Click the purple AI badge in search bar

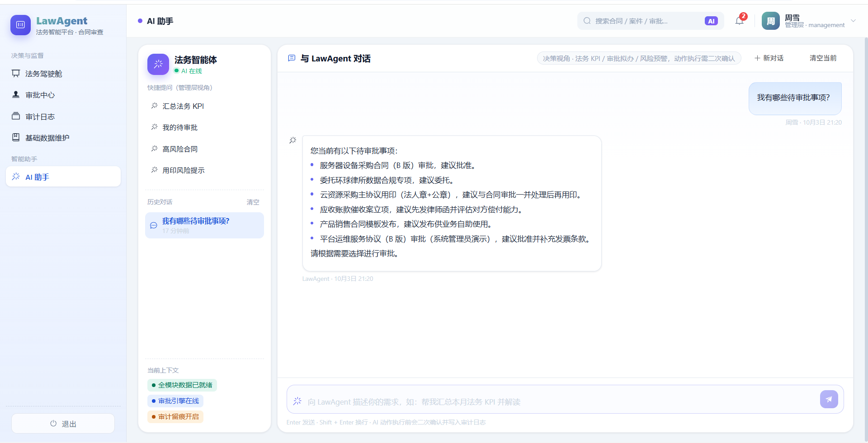(711, 21)
